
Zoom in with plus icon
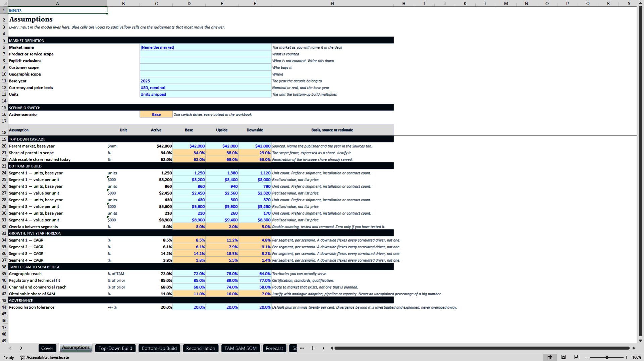(x=626, y=357)
